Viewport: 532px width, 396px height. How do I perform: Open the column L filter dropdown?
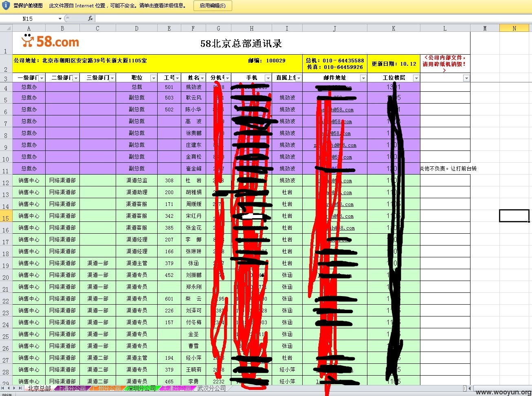coord(466,78)
